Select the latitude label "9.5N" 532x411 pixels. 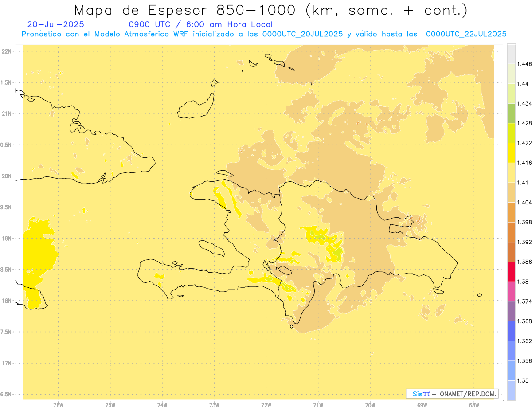point(6,207)
